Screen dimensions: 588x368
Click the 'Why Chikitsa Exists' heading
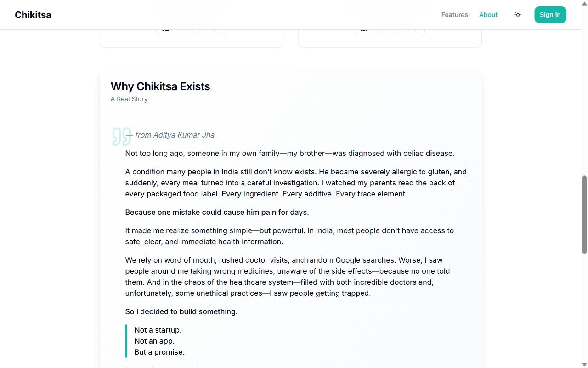pos(160,86)
